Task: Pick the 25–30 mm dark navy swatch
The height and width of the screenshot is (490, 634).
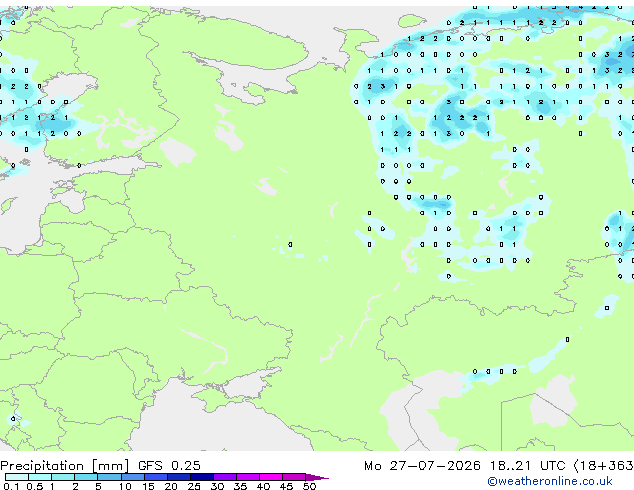Action: click(x=201, y=477)
